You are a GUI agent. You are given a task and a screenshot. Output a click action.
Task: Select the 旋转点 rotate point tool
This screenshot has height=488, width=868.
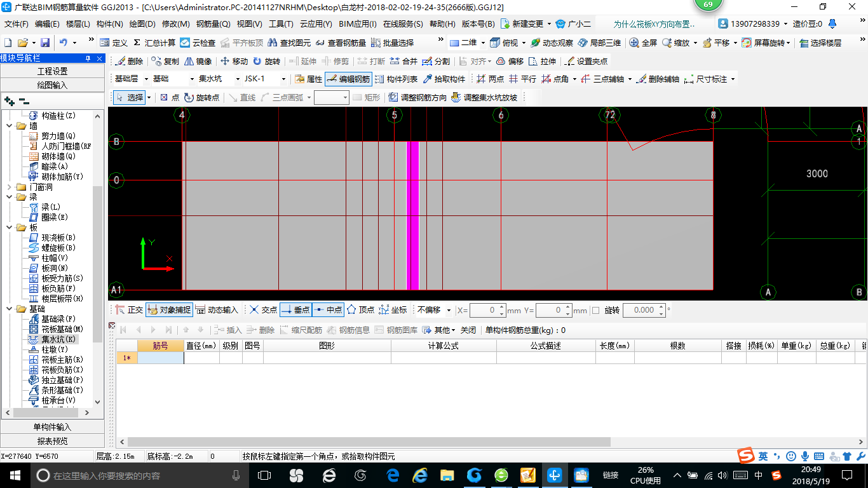tap(201, 97)
